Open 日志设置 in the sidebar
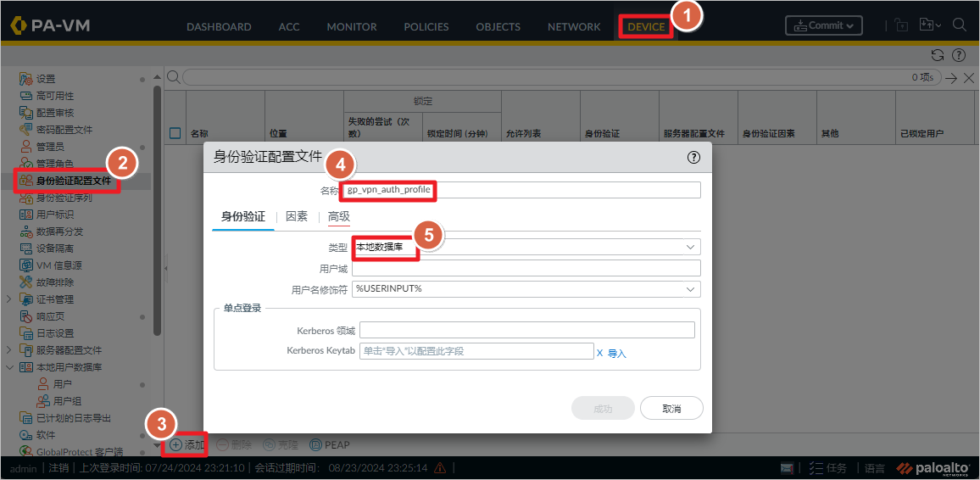The height and width of the screenshot is (480, 980). point(55,333)
